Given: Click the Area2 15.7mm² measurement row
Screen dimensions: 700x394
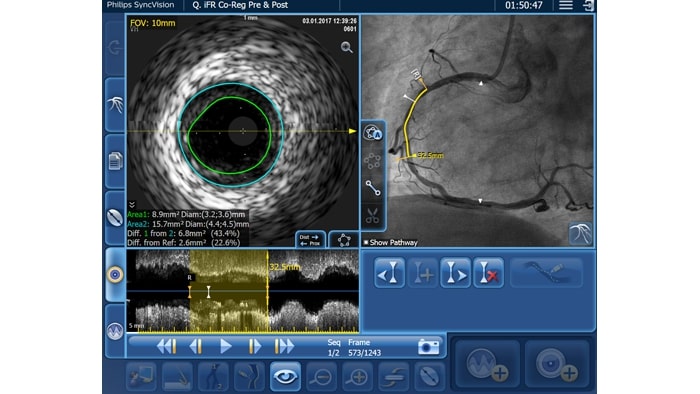Looking at the screenshot, I should click(x=188, y=224).
